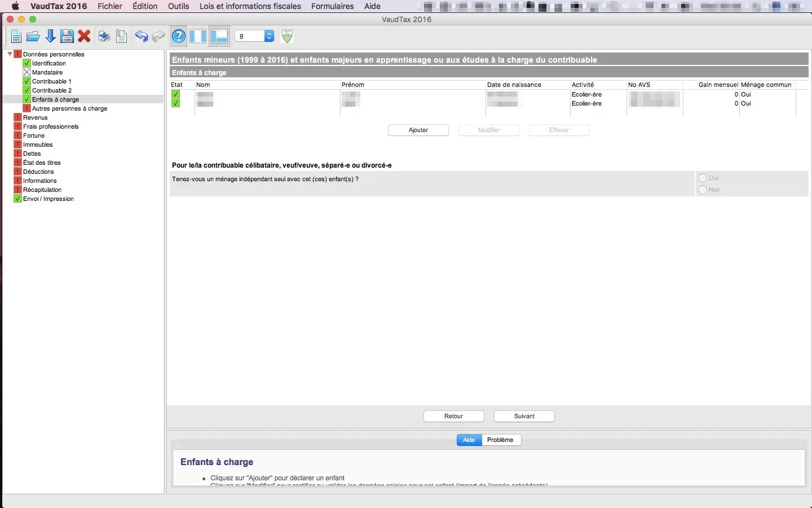
Task: Click the green check next to Identification
Action: pos(27,63)
